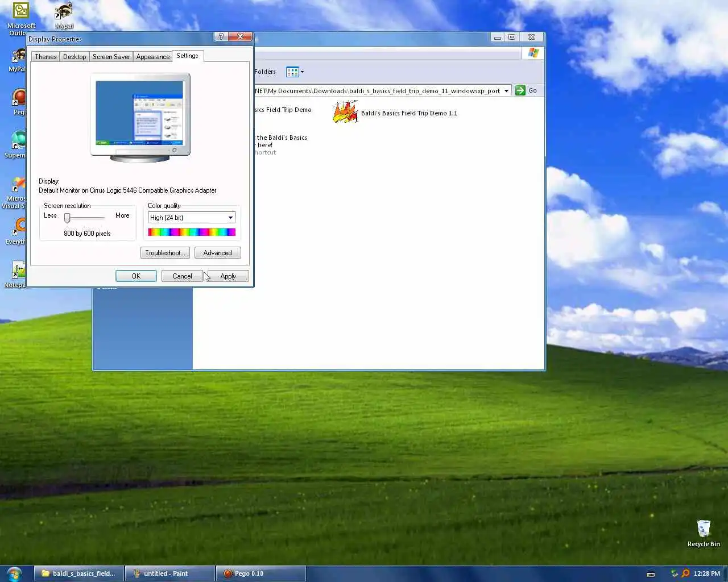This screenshot has width=728, height=582.
Task: Switch to Pego 0.10 taskbar button
Action: tap(260, 573)
